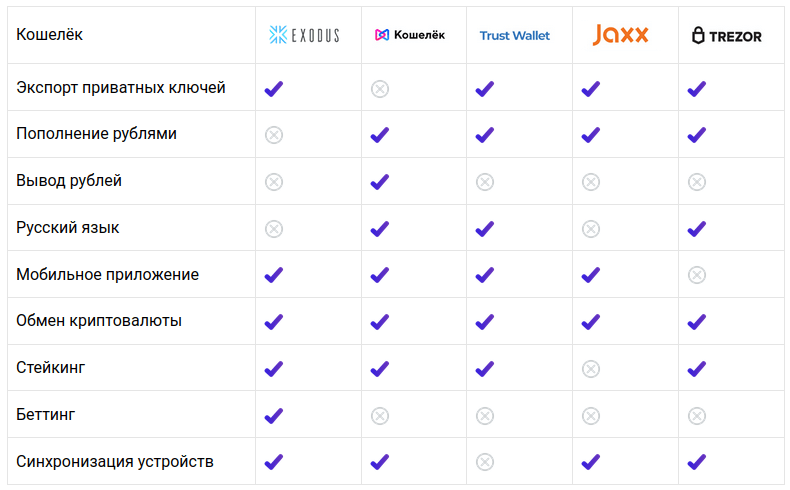
Task: Click the Стейкинг row label
Action: [51, 368]
